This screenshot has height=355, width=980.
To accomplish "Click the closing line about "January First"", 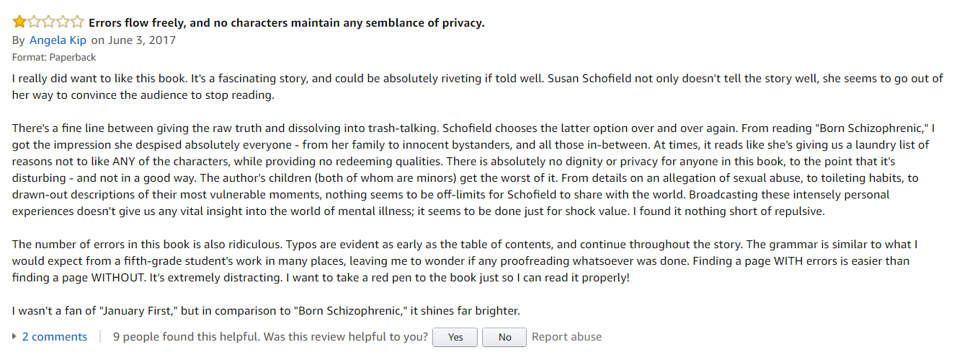I will point(266,312).
